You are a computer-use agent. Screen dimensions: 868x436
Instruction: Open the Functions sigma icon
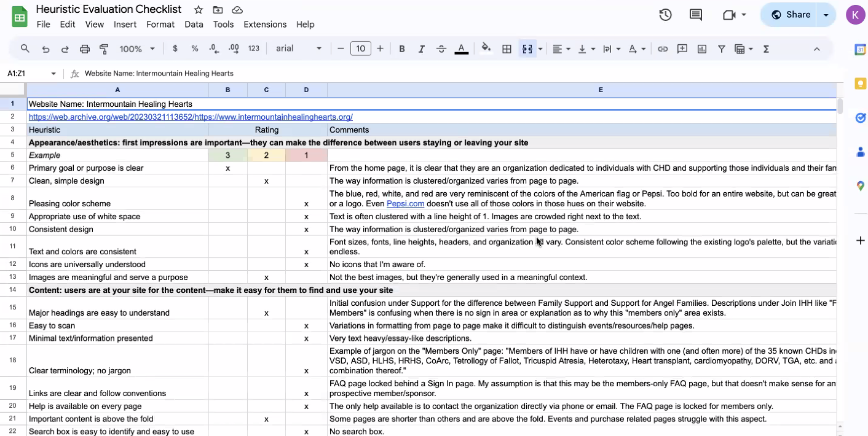(766, 49)
